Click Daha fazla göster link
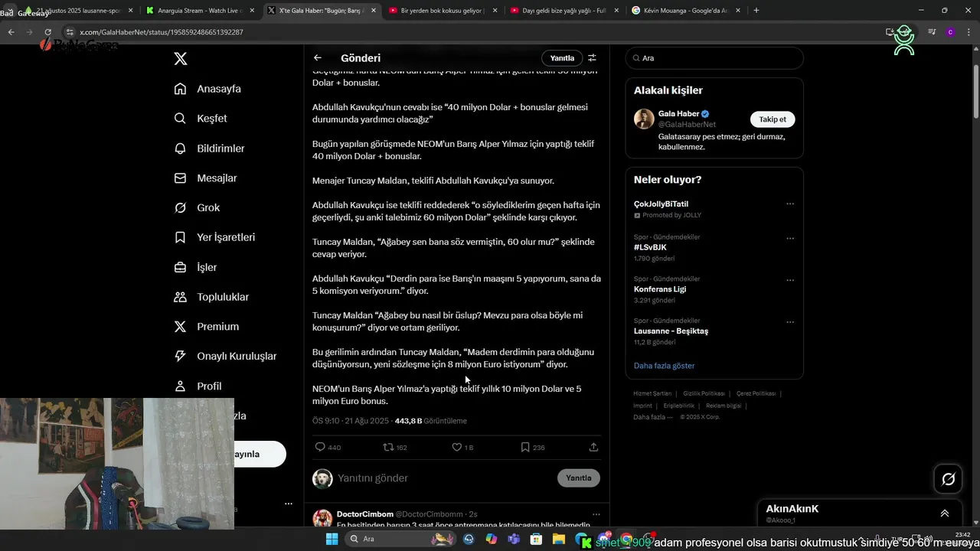This screenshot has height=551, width=980. [665, 366]
